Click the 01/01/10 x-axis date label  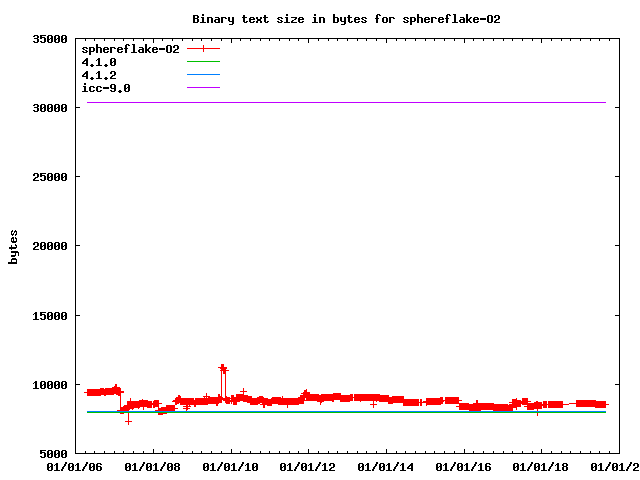pos(231,466)
